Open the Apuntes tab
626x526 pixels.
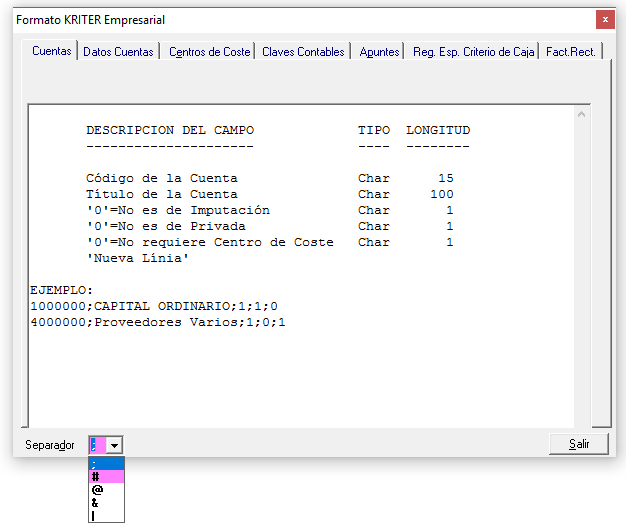point(379,52)
